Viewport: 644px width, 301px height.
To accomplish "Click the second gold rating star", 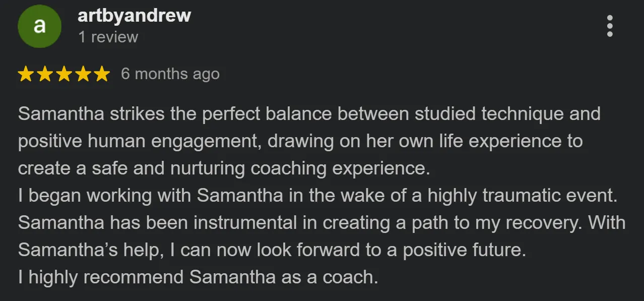I will point(44,74).
